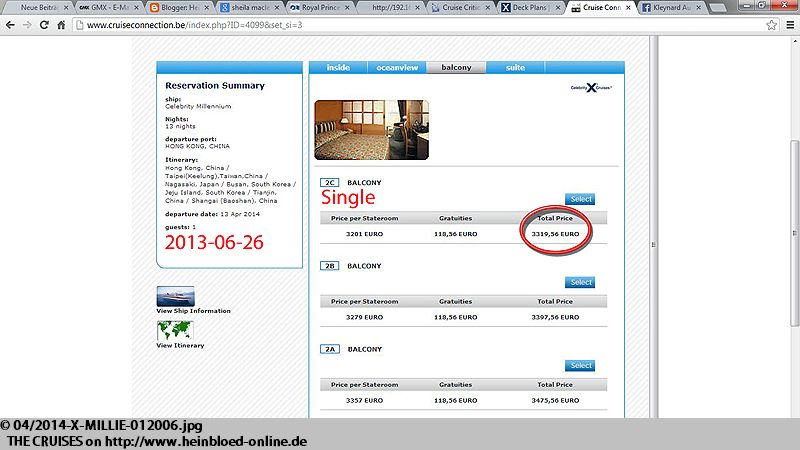Image resolution: width=800 pixels, height=450 pixels.
Task: Switch to the Kleynard Facebook tab
Action: [x=671, y=8]
